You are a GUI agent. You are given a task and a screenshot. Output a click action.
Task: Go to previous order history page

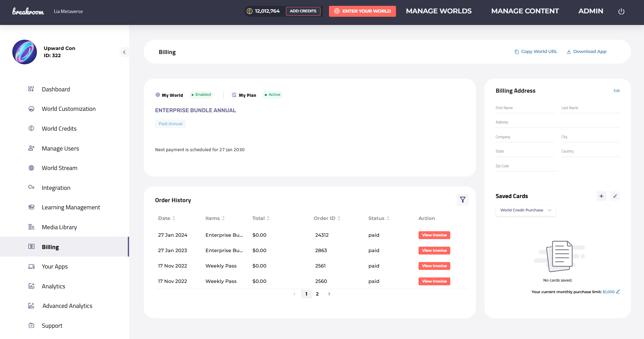[294, 294]
